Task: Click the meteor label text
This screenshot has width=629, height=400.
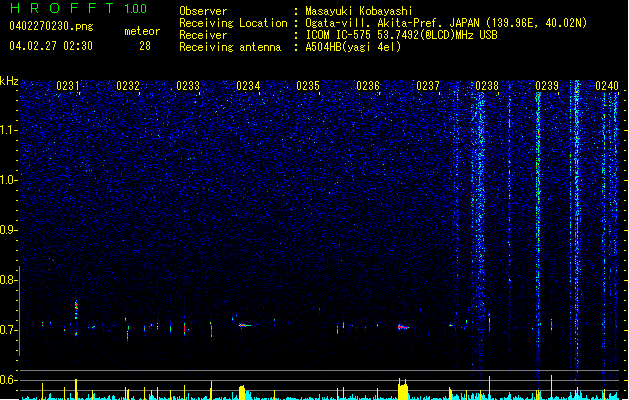Action: (x=142, y=31)
